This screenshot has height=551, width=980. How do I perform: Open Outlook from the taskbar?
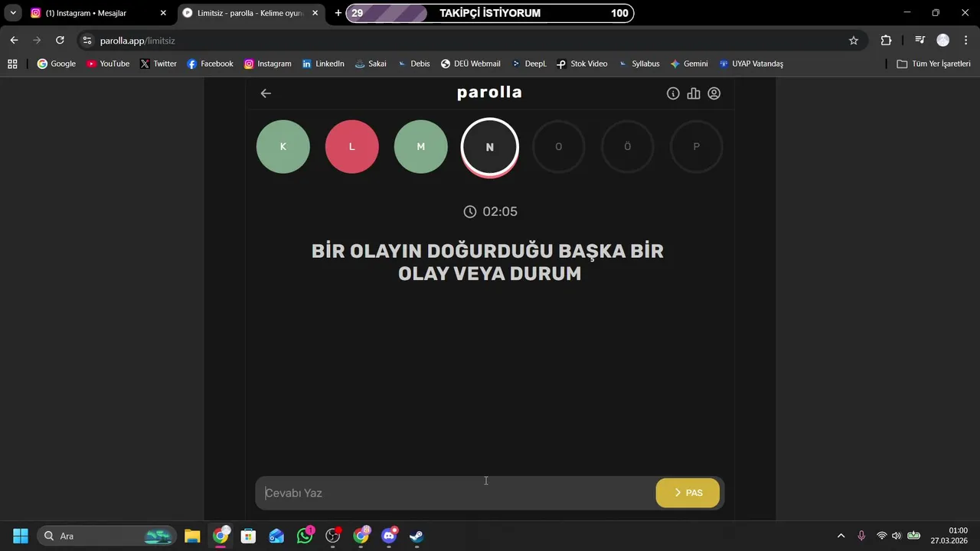pos(276,536)
